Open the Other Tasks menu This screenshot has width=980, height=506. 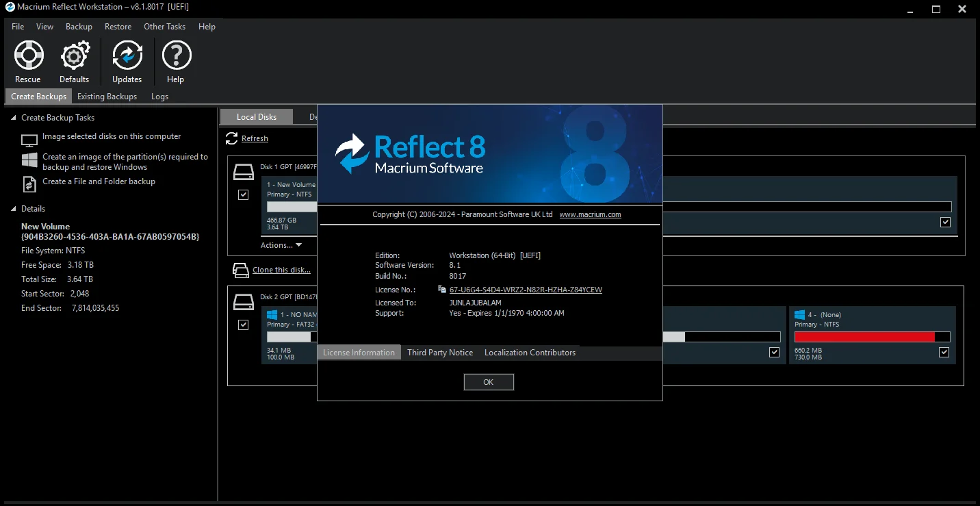tap(164, 27)
